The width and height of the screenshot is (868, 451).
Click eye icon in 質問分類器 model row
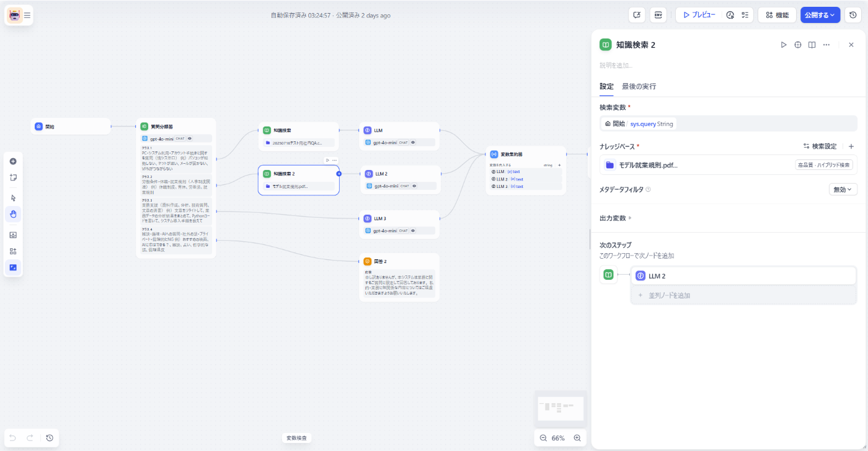pos(190,139)
